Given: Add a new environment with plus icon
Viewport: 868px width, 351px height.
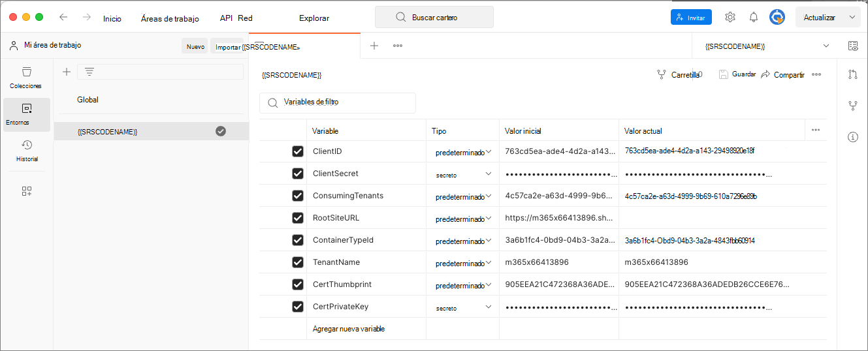Looking at the screenshot, I should [66, 72].
